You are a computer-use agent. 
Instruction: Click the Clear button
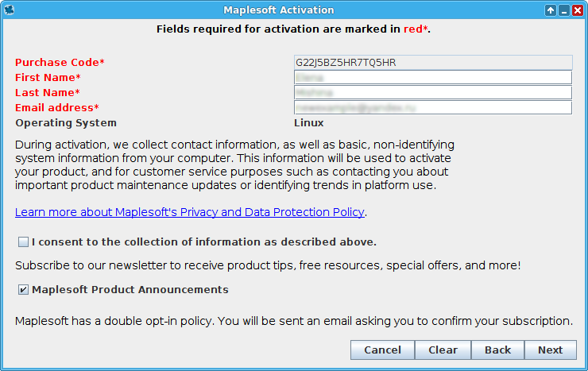[443, 350]
